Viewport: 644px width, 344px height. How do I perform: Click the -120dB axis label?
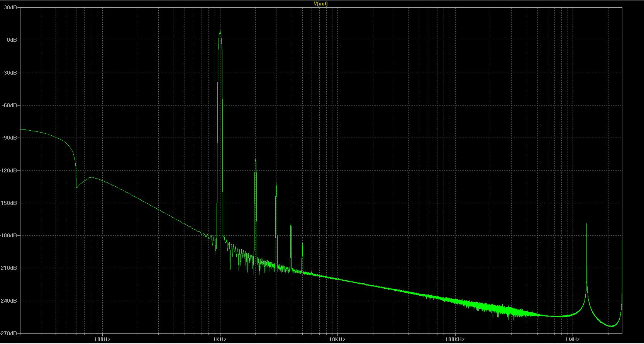[9, 170]
